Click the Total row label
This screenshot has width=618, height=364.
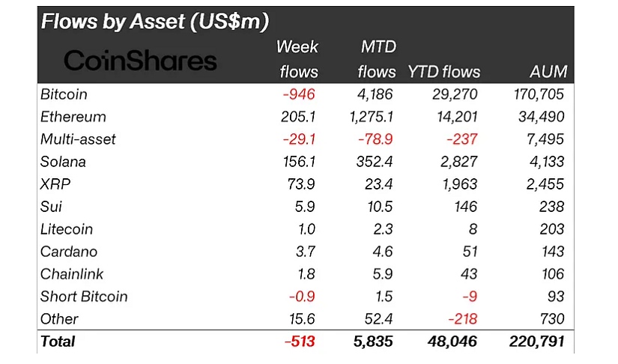coord(58,342)
